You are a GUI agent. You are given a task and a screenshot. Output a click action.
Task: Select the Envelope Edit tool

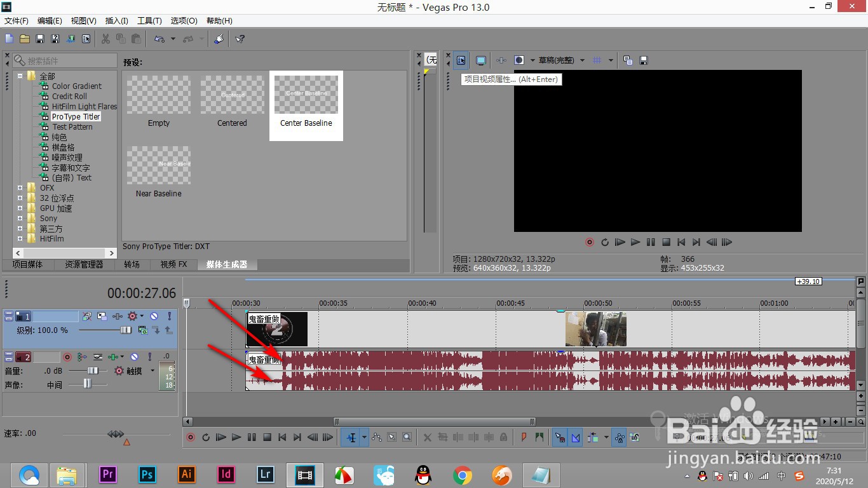tap(377, 437)
